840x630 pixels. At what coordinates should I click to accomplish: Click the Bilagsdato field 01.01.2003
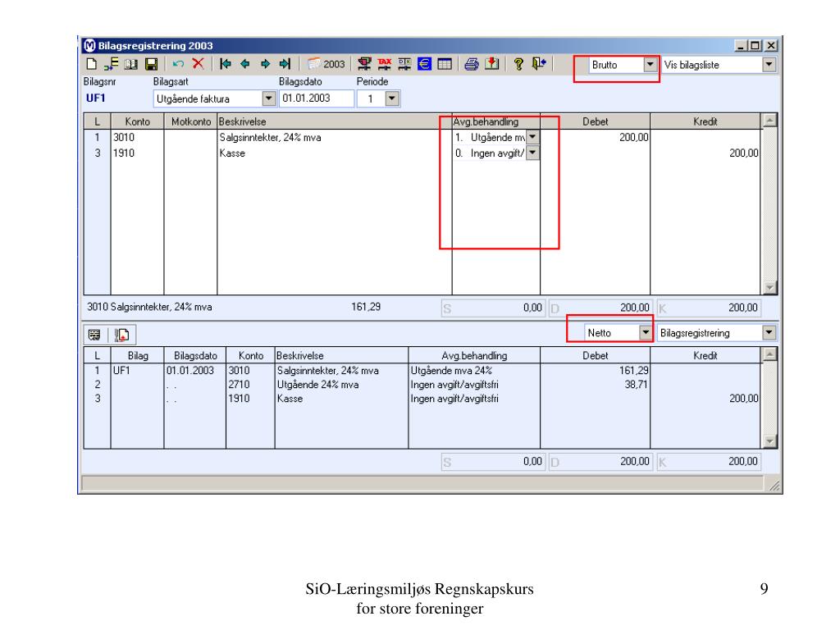click(x=316, y=98)
